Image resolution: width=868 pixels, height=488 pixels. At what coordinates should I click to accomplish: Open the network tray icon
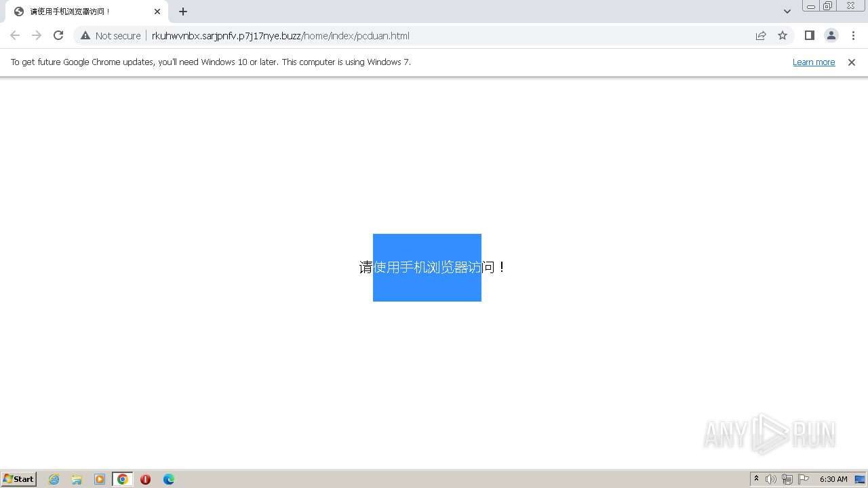(787, 479)
